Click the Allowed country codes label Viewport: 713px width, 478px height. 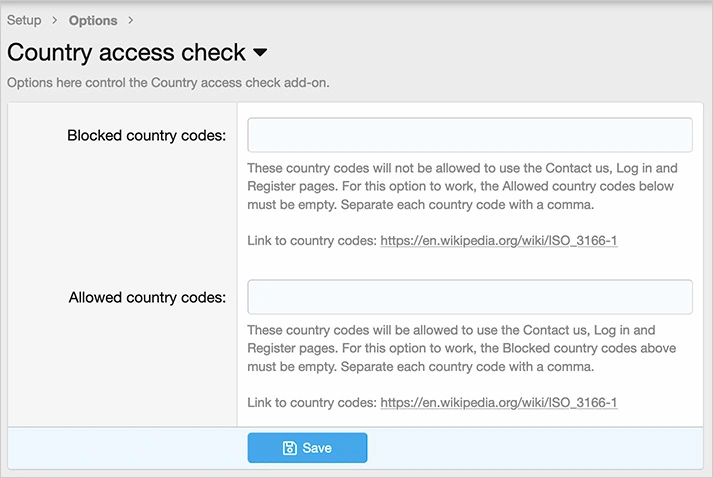[x=147, y=298]
